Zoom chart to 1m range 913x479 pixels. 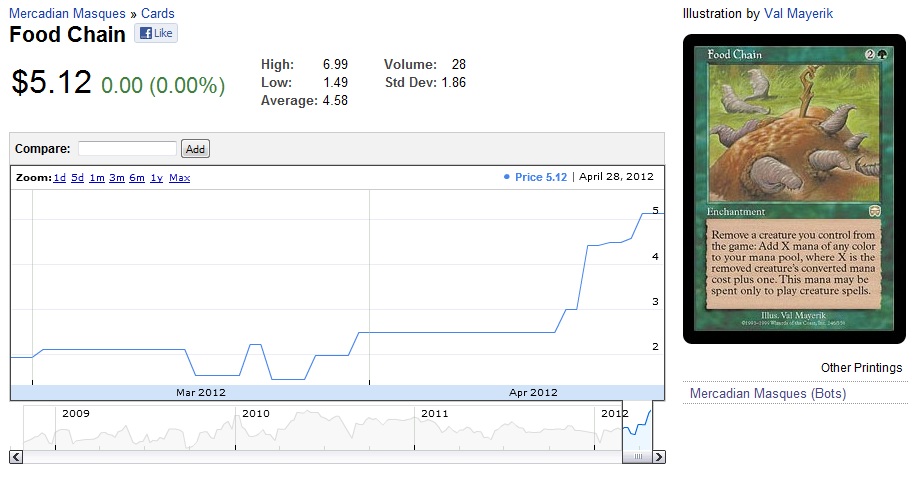pyautogui.click(x=96, y=178)
